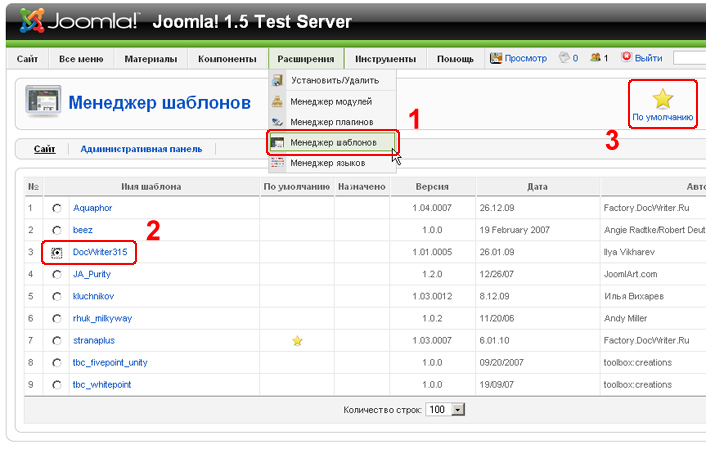Viewport: 706px width, 449px height.
Task: Click author Andy Miller cell
Action: pyautogui.click(x=625, y=318)
